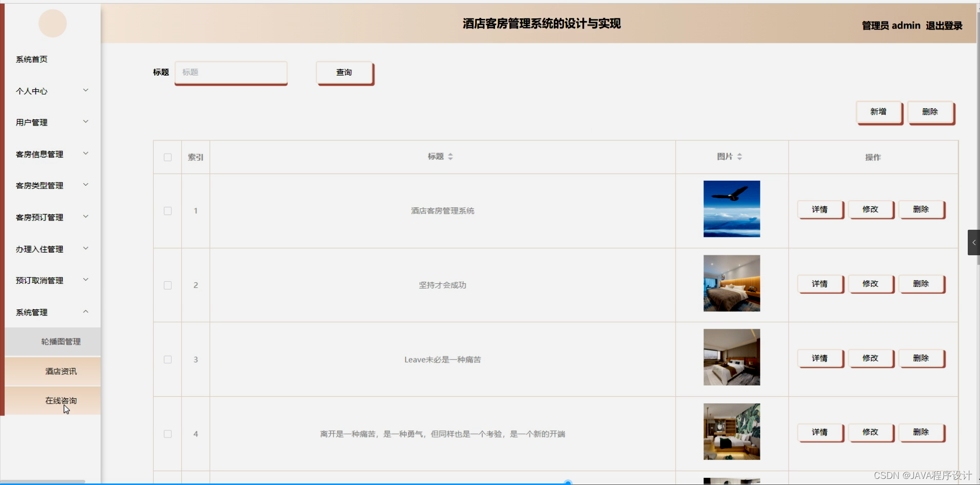Click the Leave未必是一种痛苦 title cell
Viewport: 980px width, 485px height.
coord(443,360)
